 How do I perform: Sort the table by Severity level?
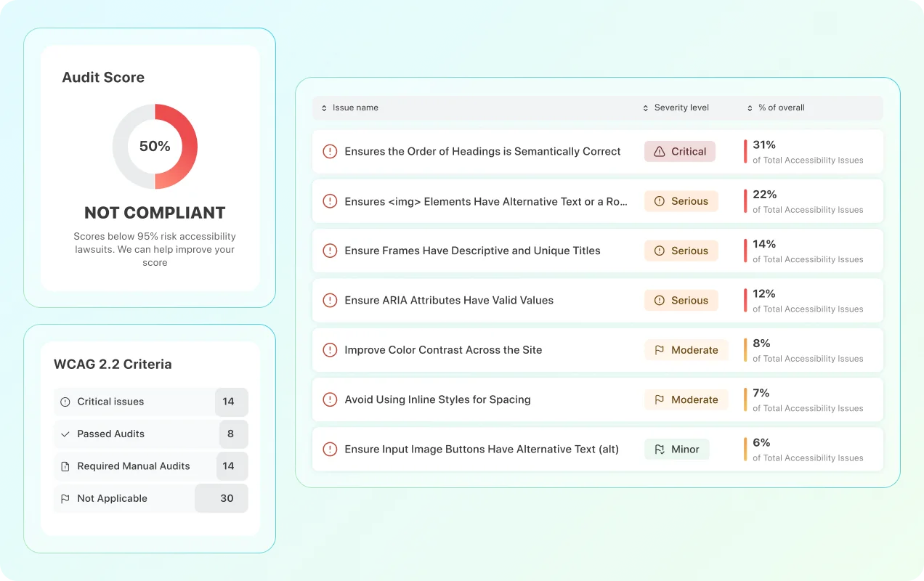(x=676, y=107)
